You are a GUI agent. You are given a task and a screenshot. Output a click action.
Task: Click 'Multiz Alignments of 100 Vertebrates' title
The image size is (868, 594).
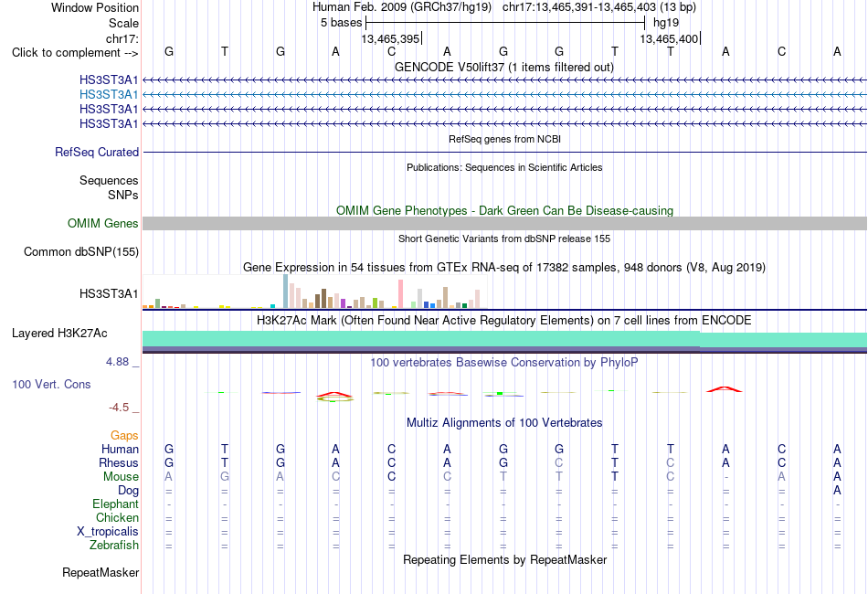[504, 422]
